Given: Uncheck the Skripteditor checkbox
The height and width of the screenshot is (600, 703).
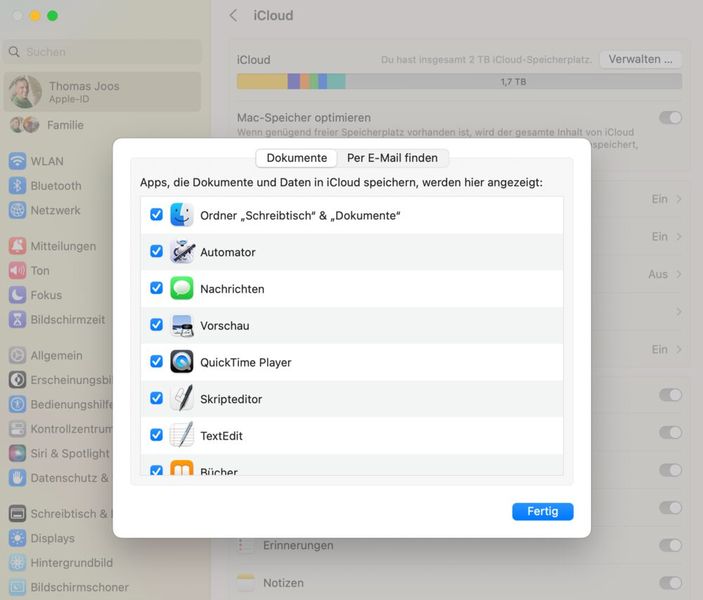Looking at the screenshot, I should click(156, 399).
